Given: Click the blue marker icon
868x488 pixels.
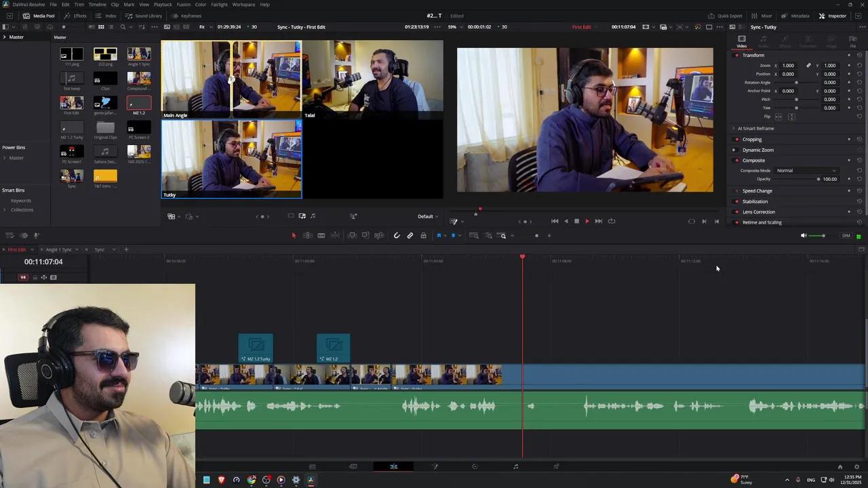Looking at the screenshot, I should [x=453, y=235].
